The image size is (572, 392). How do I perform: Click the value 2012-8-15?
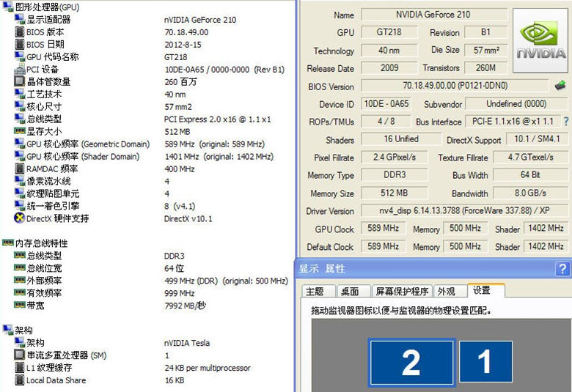point(183,45)
